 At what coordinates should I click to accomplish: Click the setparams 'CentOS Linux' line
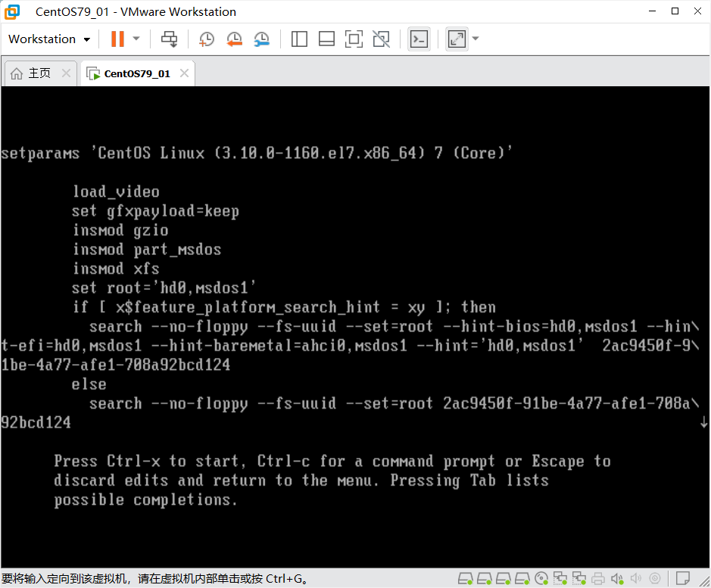point(257,153)
